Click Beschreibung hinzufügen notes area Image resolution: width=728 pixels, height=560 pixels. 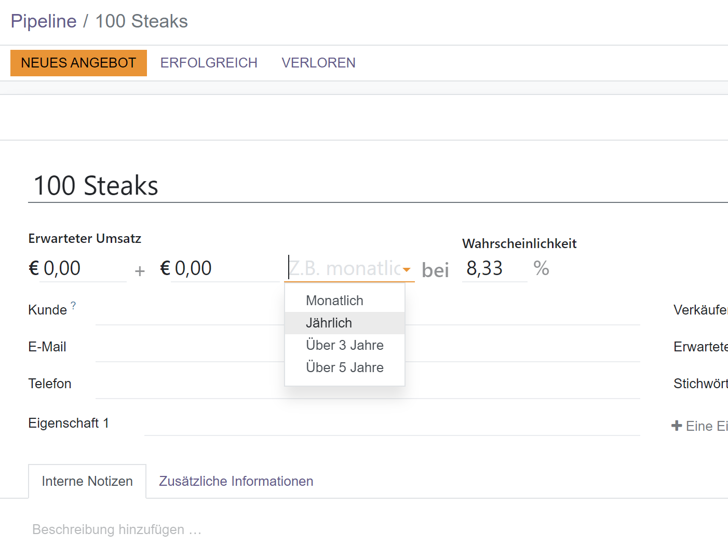pos(117,529)
